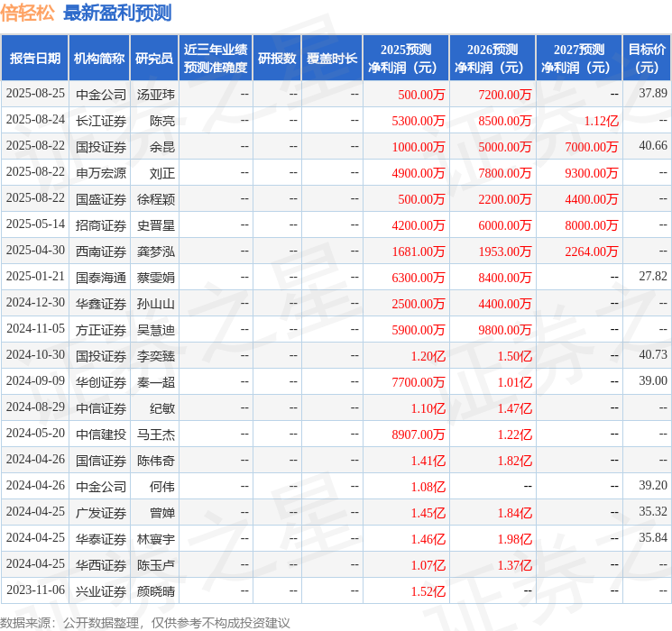Click the date cell 2025-05-14

click(35, 224)
